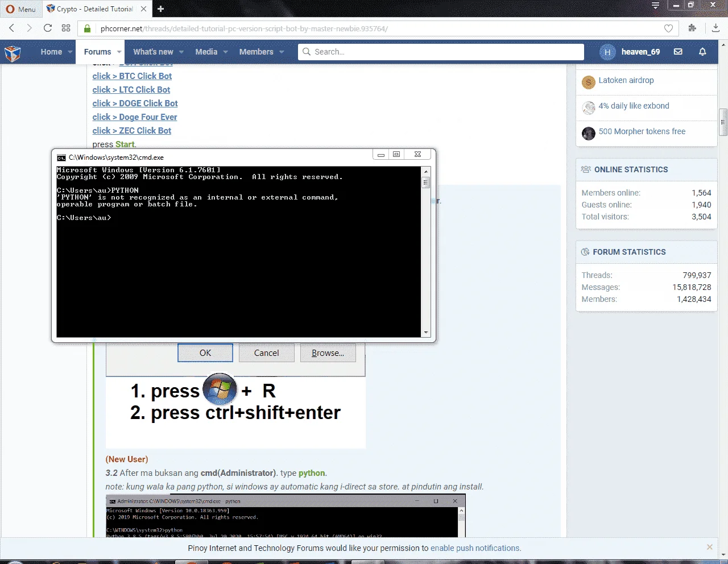The image size is (728, 564).
Task: Open the DOGE Click Bot link
Action: click(x=135, y=103)
